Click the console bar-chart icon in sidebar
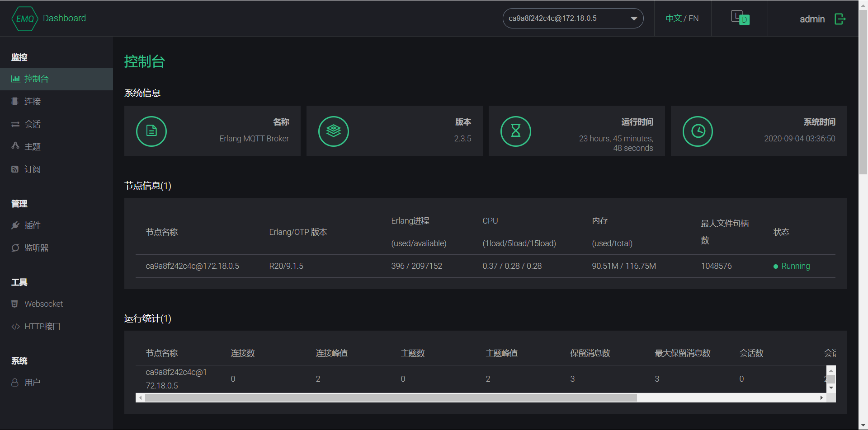Image resolution: width=868 pixels, height=430 pixels. 15,79
